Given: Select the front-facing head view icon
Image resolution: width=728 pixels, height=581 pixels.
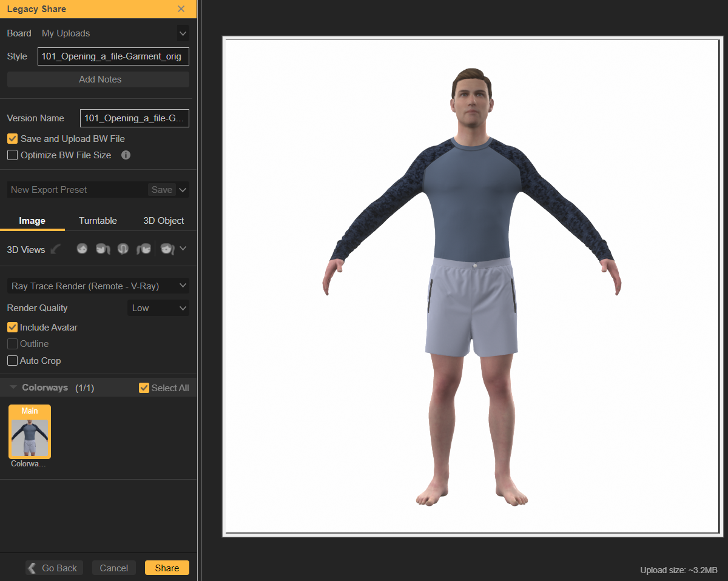Looking at the screenshot, I should (83, 249).
